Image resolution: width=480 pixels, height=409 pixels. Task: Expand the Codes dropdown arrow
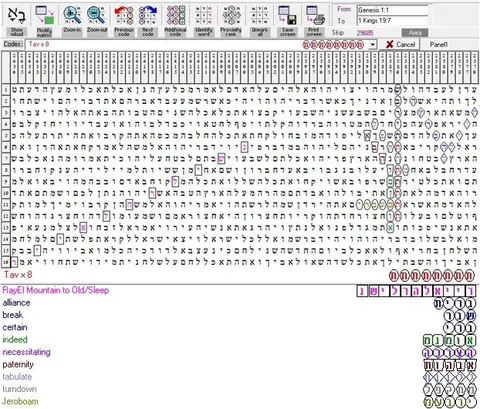click(x=373, y=44)
